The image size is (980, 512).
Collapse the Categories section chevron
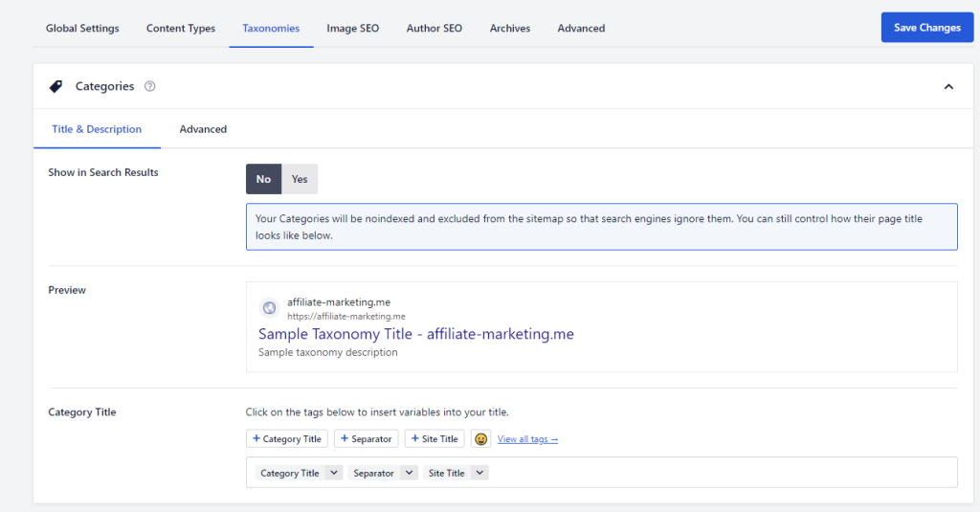[948, 86]
